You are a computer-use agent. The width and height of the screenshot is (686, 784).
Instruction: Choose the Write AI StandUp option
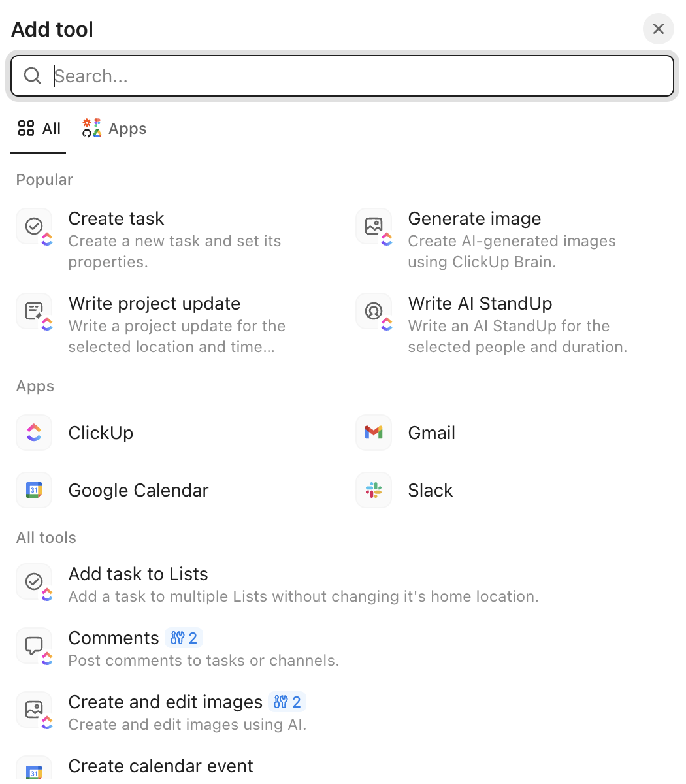pos(480,303)
